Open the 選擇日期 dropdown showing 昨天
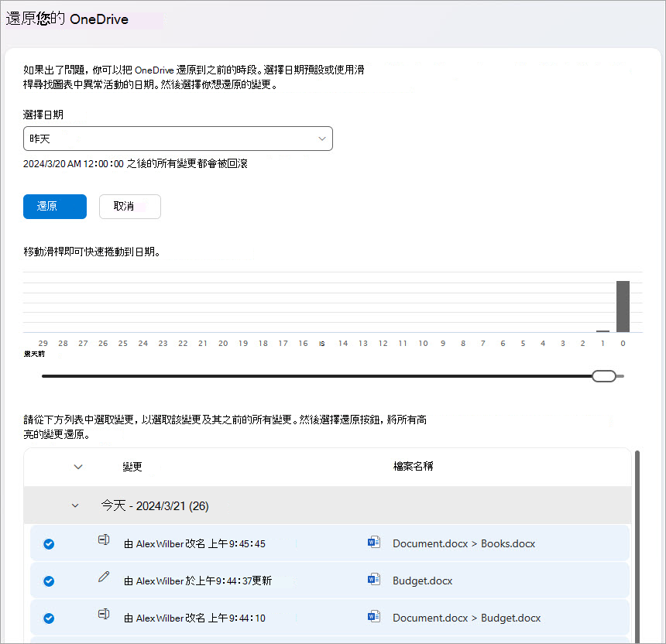The height and width of the screenshot is (644, 666). pyautogui.click(x=178, y=139)
